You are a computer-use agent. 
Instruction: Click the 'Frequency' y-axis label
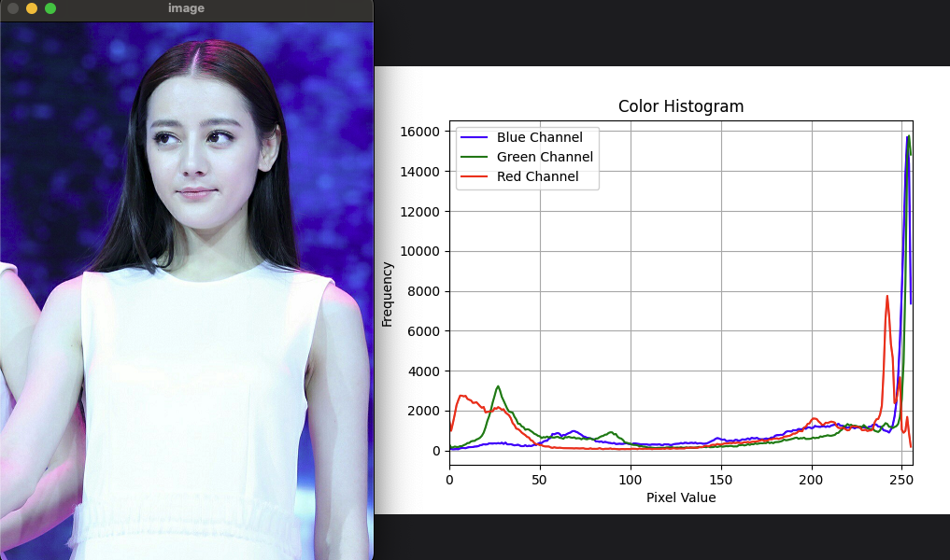tap(387, 294)
